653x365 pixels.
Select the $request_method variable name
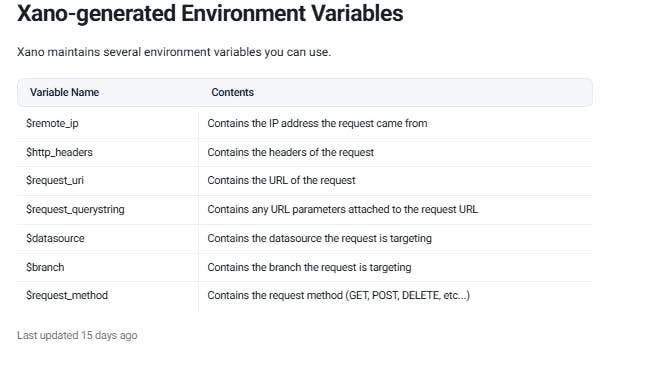[x=67, y=295]
